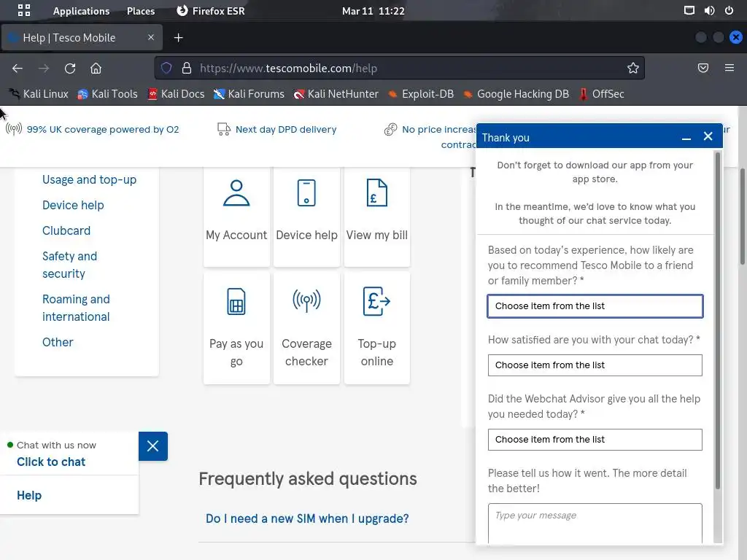
Task: Go to Usage and top-up help
Action: click(89, 179)
